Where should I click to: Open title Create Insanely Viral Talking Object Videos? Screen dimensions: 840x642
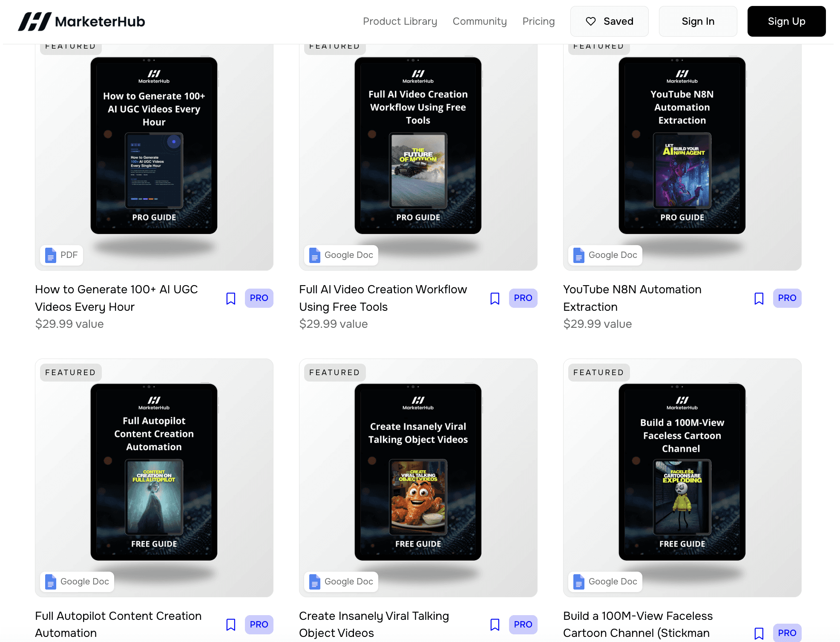(x=374, y=625)
